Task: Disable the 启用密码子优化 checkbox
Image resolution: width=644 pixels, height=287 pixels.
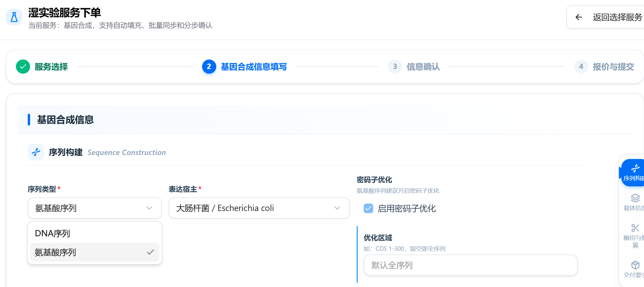Action: click(368, 208)
